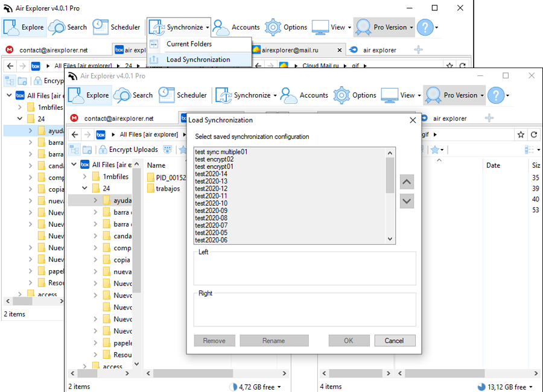
Task: Select test2020-10 in the list
Action: 211,203
